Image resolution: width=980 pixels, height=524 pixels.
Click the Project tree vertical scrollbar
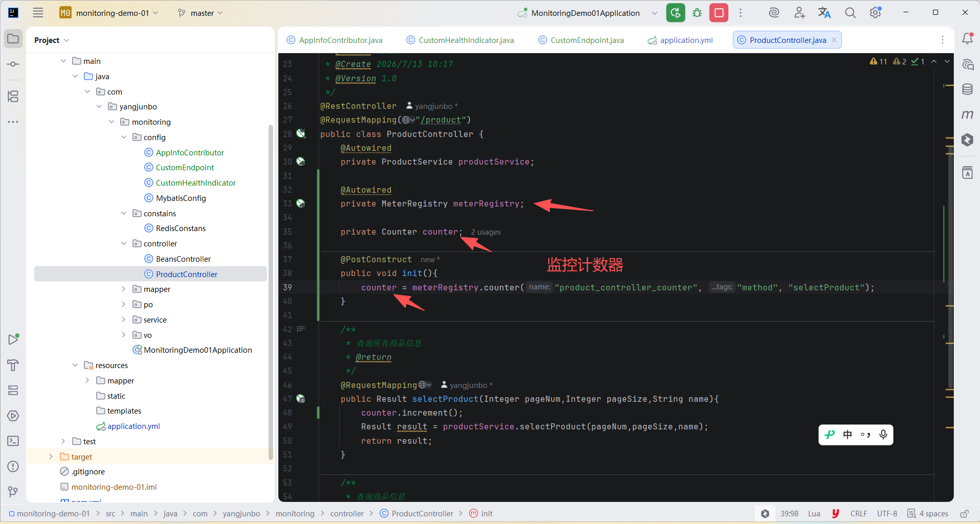pyautogui.click(x=271, y=291)
